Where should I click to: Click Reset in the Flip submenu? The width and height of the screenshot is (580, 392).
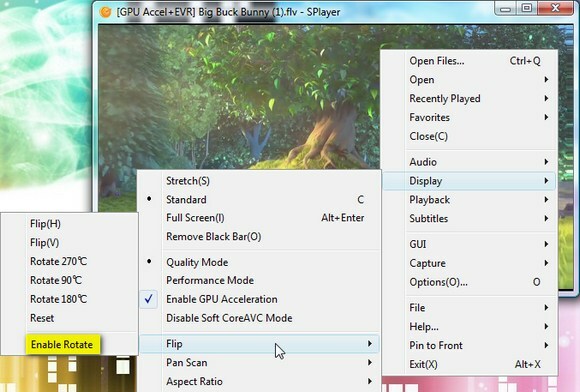[x=70, y=318]
